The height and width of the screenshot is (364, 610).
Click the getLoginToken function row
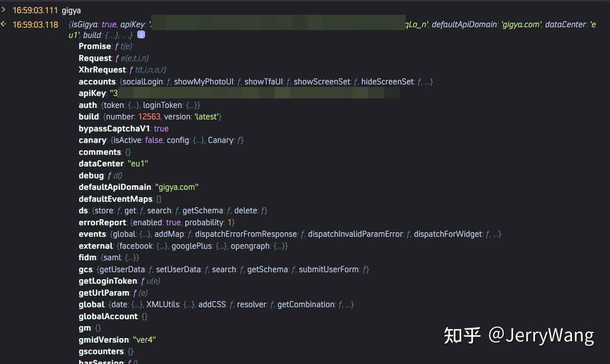tap(119, 281)
